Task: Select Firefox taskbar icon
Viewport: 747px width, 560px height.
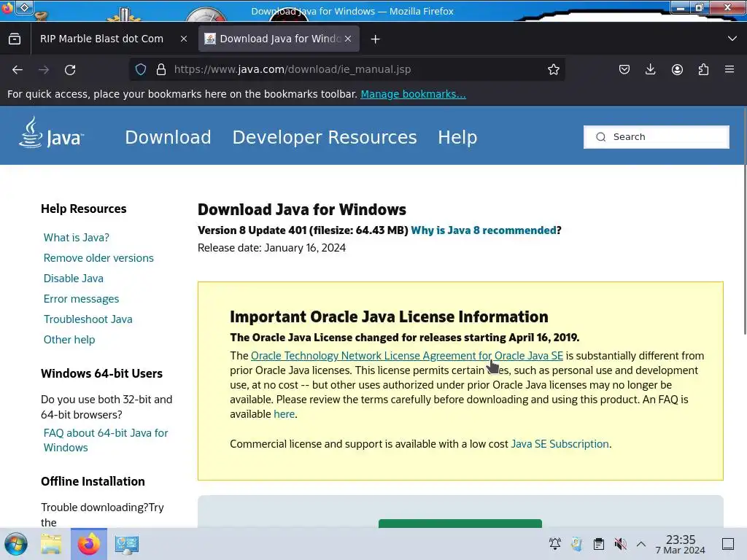Action: (89, 544)
